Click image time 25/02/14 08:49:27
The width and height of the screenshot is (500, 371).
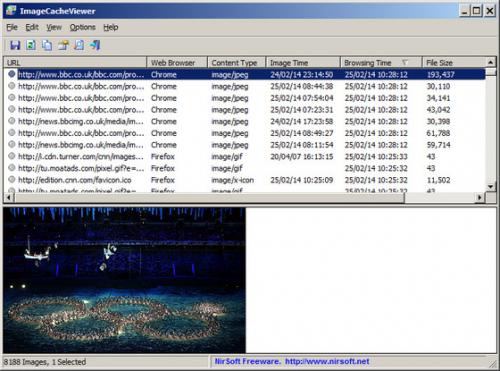[x=302, y=133]
